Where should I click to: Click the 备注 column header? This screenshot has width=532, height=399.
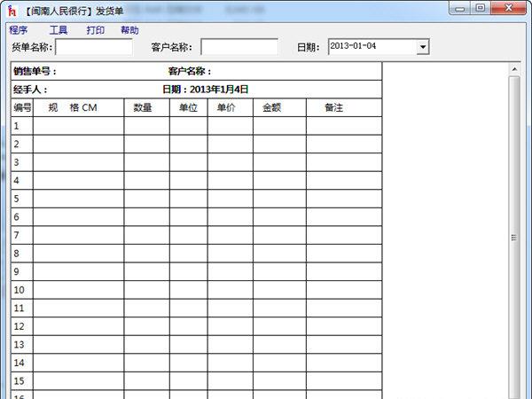point(333,107)
